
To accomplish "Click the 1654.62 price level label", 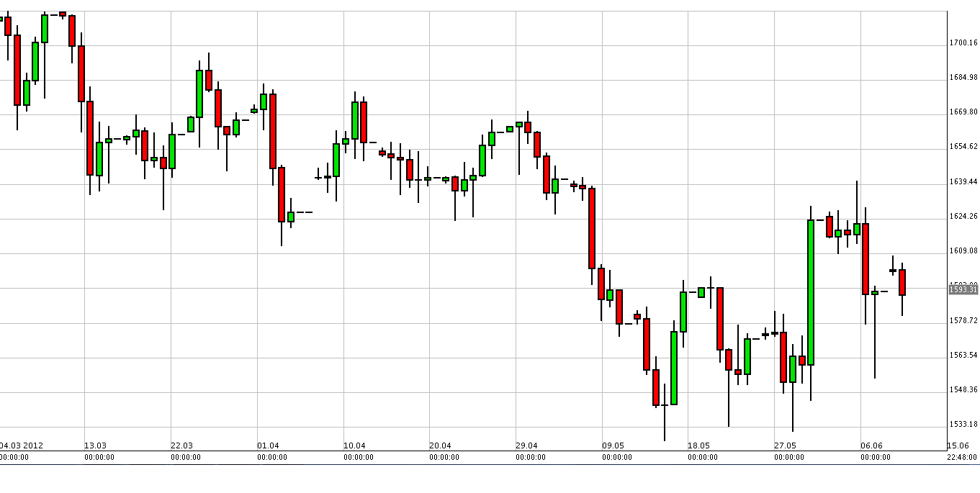I will coord(963,147).
